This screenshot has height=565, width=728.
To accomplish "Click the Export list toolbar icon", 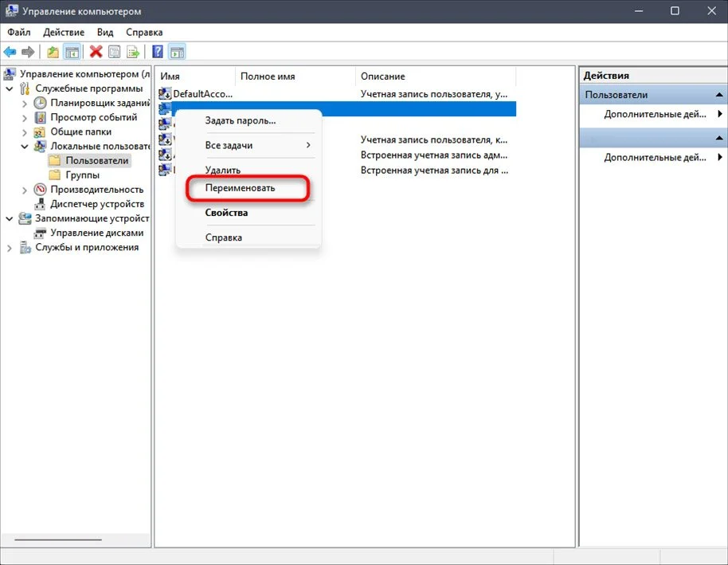I will pyautogui.click(x=133, y=52).
